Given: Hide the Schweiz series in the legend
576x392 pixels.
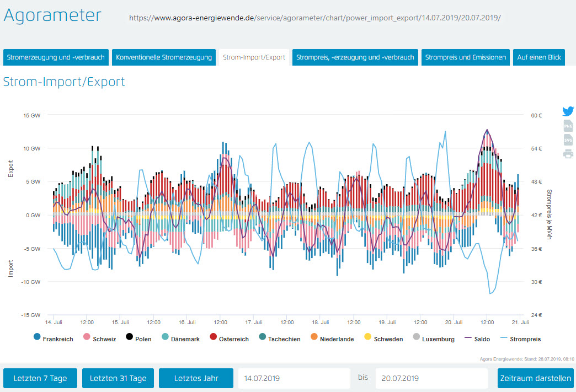Looking at the screenshot, I should point(99,339).
